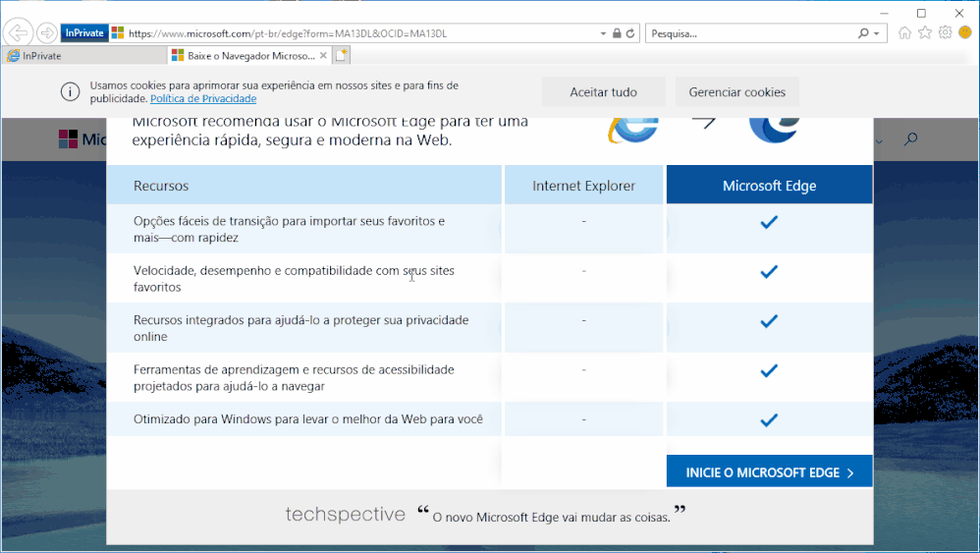Click checkmark for Recursos integrados row

(769, 321)
